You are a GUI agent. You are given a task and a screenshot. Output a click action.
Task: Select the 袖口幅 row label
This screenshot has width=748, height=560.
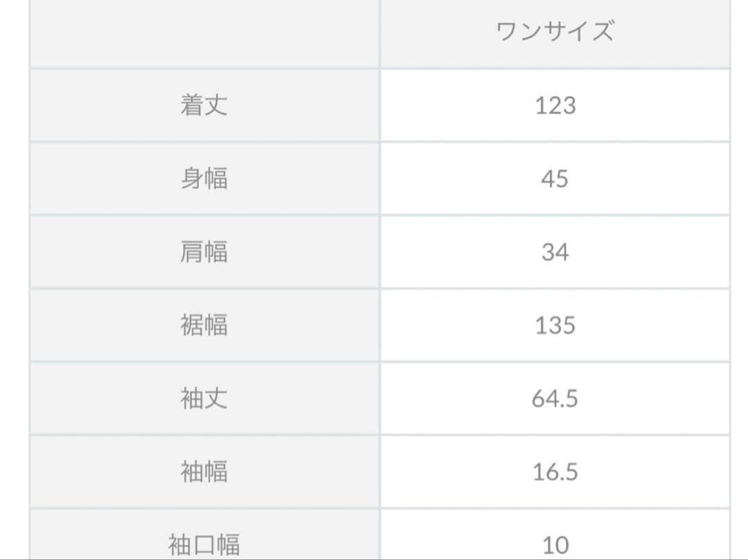coord(204,545)
